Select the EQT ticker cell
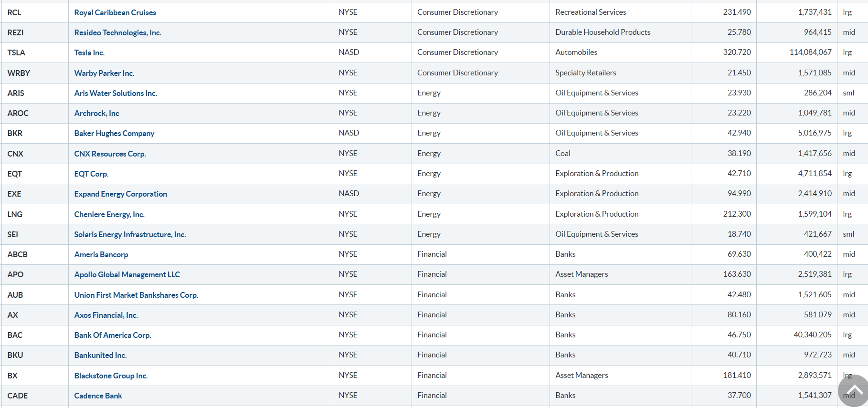This screenshot has height=408, width=868. coord(35,174)
